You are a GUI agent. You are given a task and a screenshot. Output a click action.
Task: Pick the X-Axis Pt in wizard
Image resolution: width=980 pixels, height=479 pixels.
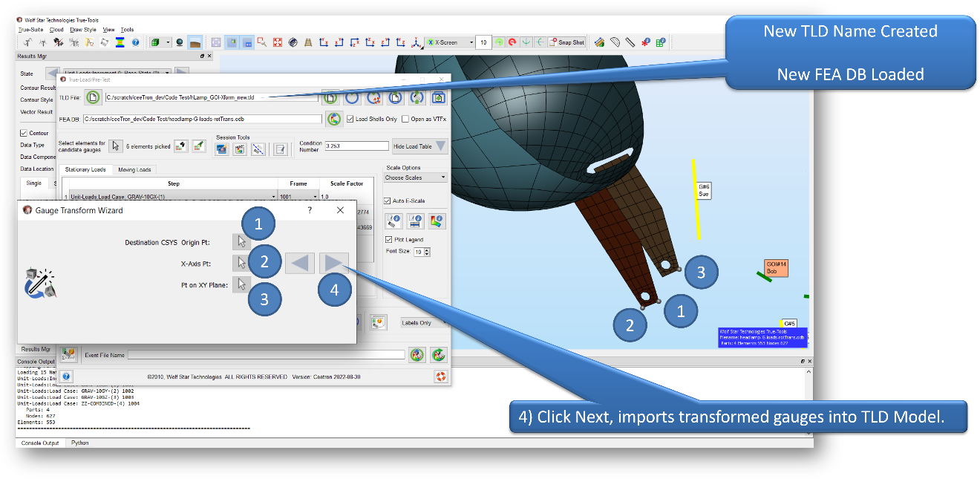pos(241,262)
